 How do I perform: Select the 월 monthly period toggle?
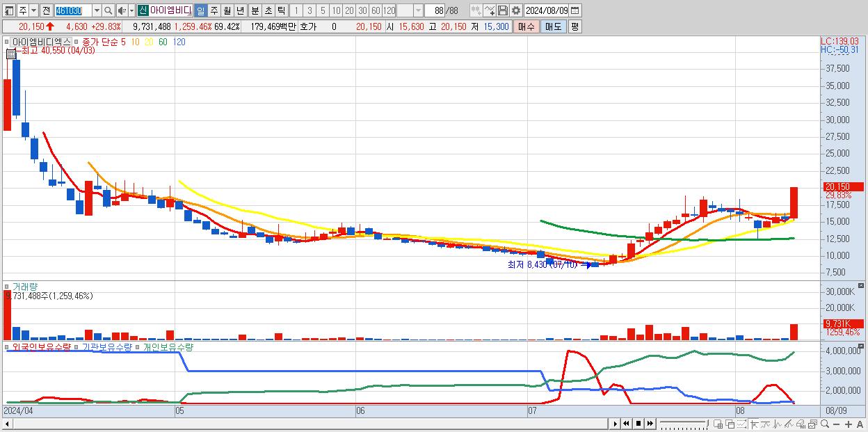click(x=227, y=10)
